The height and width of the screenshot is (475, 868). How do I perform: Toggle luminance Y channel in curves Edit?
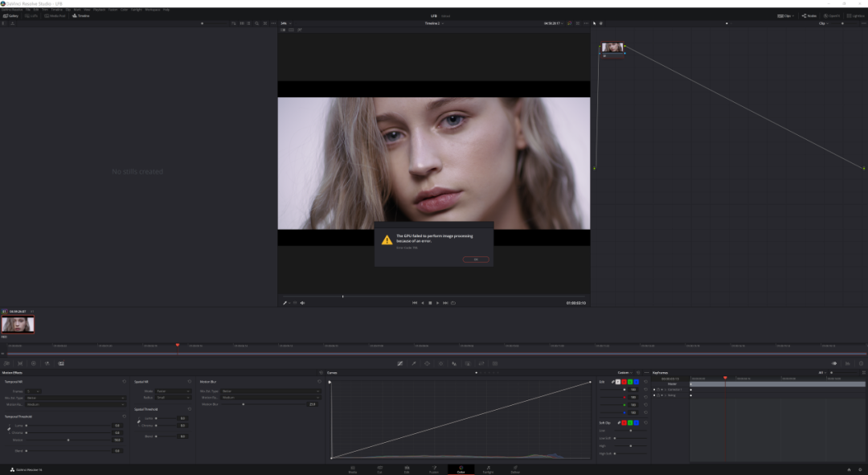pyautogui.click(x=618, y=382)
